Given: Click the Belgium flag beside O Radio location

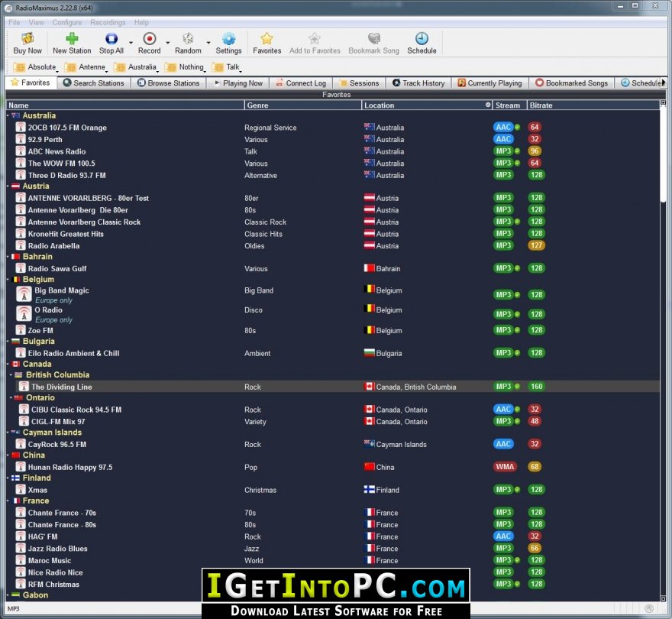Looking at the screenshot, I should click(x=369, y=309).
